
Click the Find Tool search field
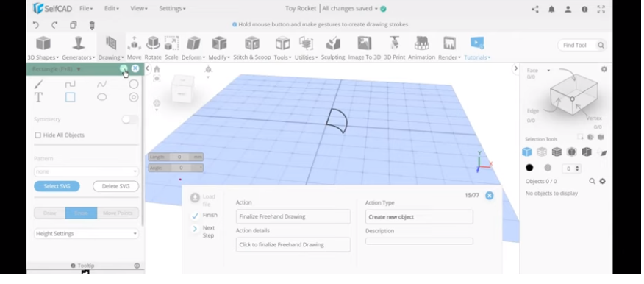click(582, 45)
